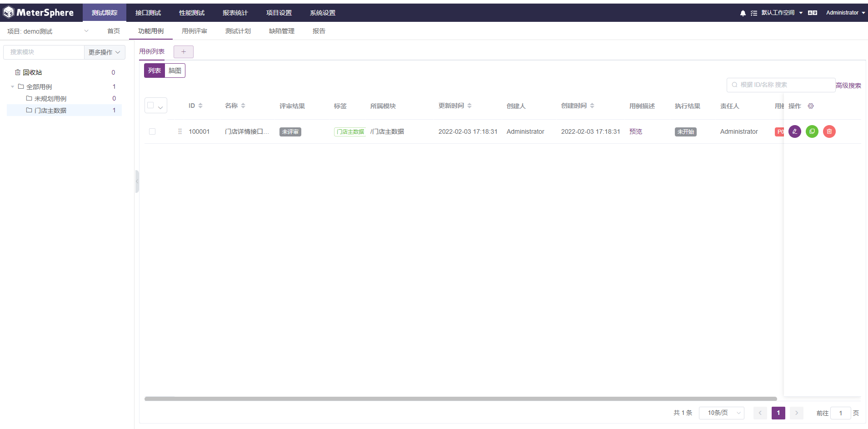Open the 10条/页 page size dropdown

click(722, 413)
